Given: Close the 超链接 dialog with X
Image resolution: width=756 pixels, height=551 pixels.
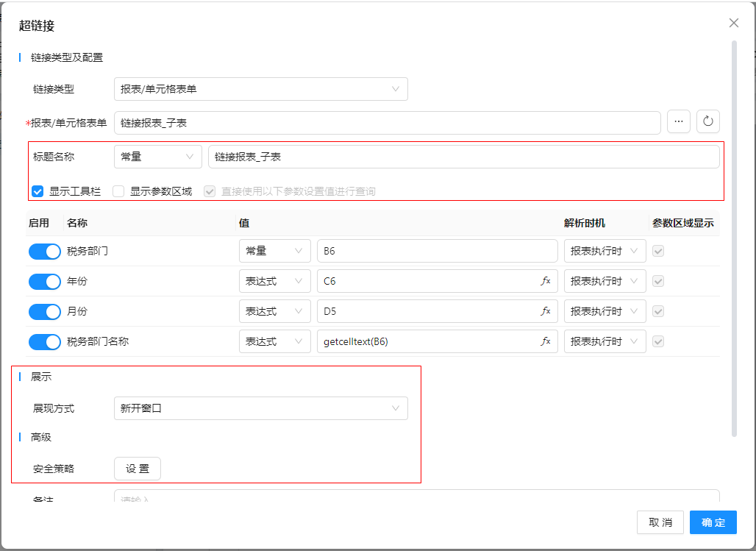Looking at the screenshot, I should 733,23.
